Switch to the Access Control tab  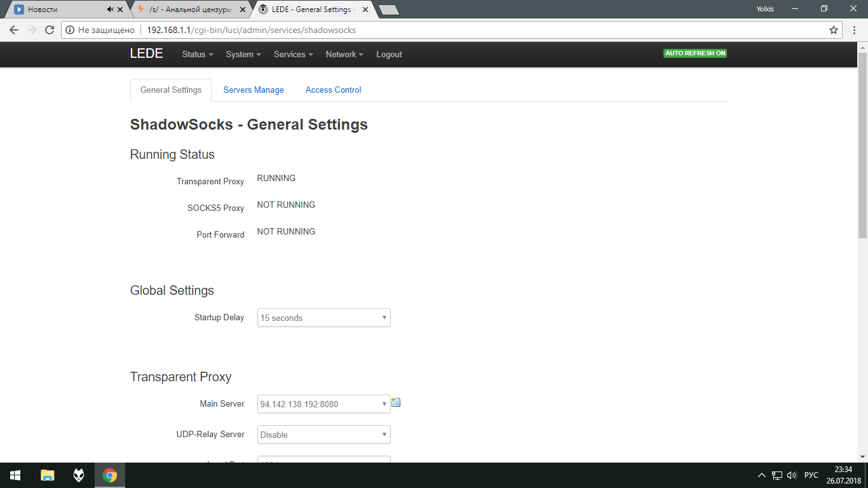333,90
